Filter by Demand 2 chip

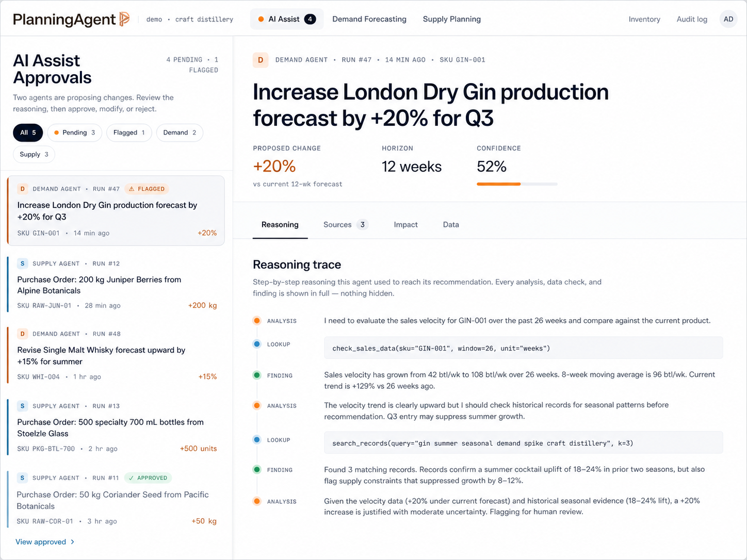coord(180,133)
